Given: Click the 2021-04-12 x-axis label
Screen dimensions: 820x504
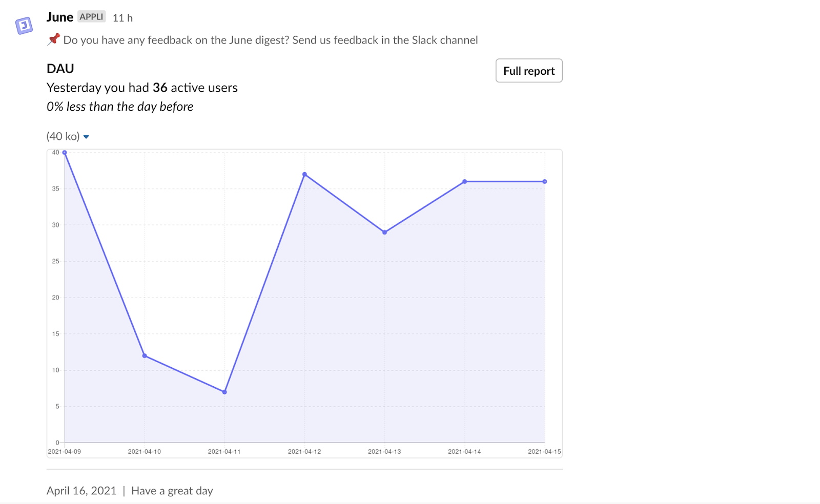Looking at the screenshot, I should click(x=304, y=452).
